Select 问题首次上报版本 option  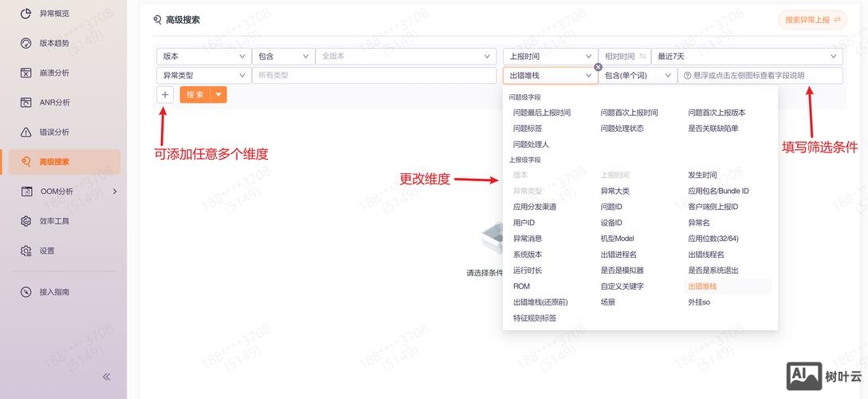coord(717,113)
